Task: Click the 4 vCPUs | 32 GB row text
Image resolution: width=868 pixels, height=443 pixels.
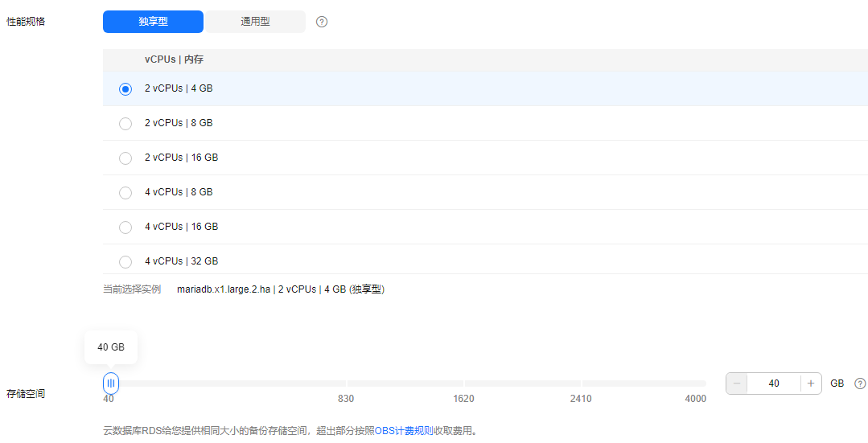Action: click(182, 261)
